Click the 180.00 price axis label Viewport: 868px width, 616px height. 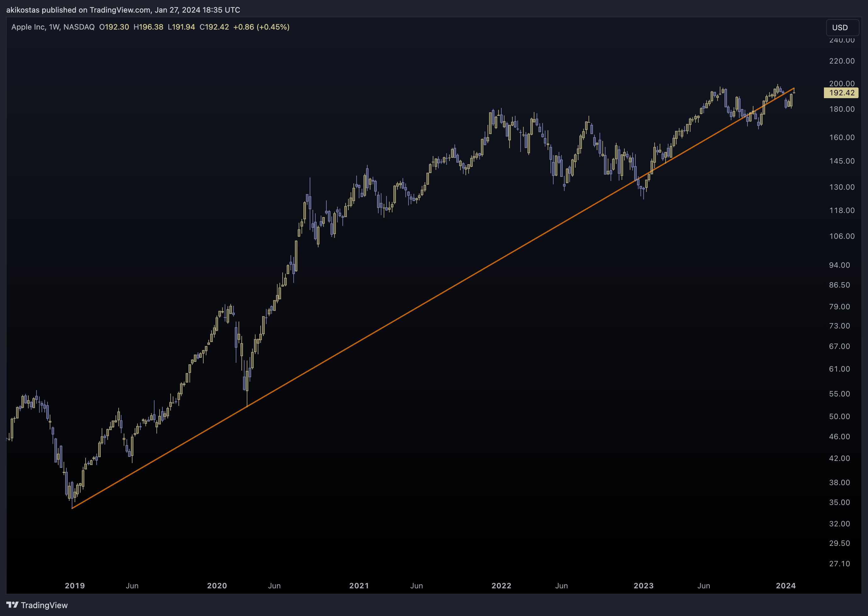pos(842,109)
